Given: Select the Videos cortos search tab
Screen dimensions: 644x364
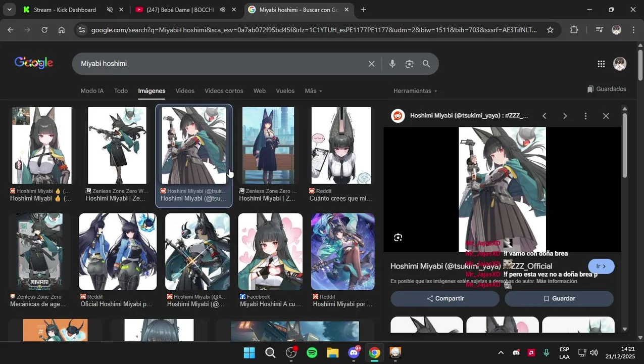Looking at the screenshot, I should [x=224, y=91].
